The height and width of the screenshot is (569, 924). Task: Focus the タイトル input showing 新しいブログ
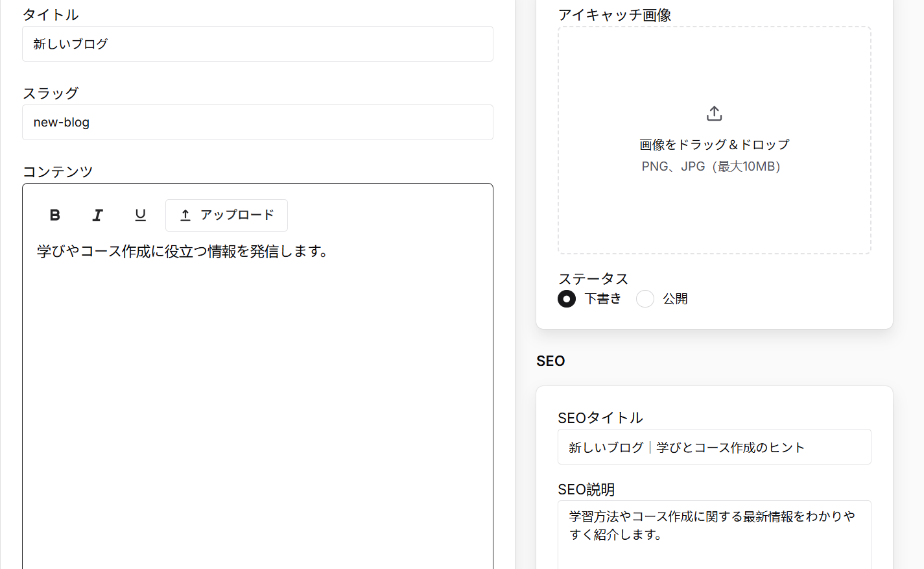pyautogui.click(x=257, y=43)
